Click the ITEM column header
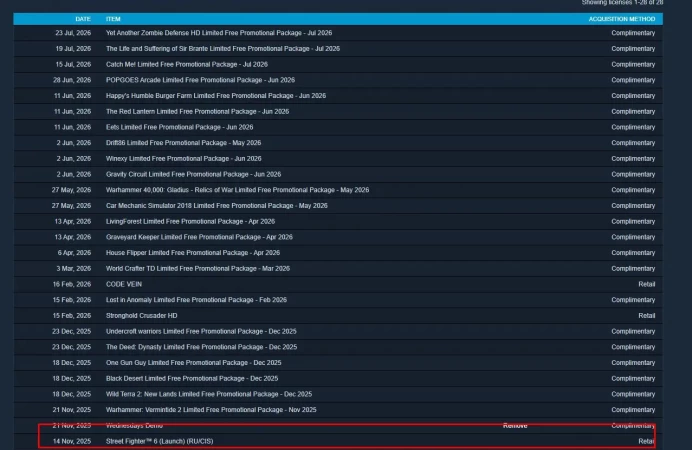The width and height of the screenshot is (692, 450). click(113, 19)
